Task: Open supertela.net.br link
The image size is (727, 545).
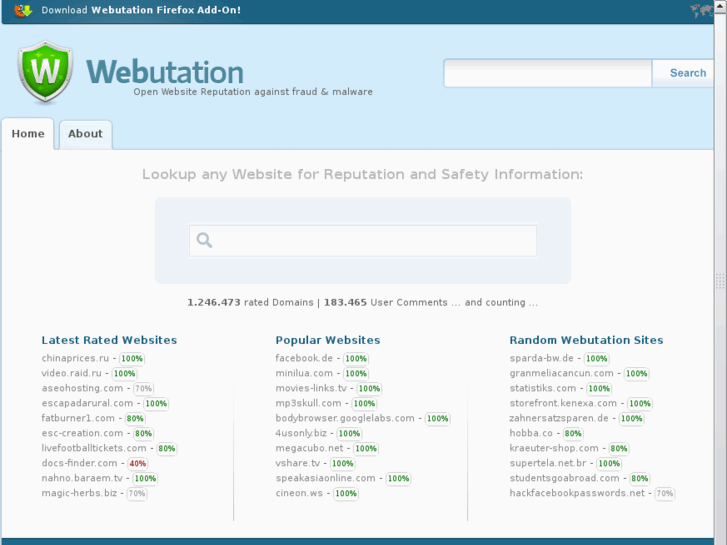Action: coord(548,463)
